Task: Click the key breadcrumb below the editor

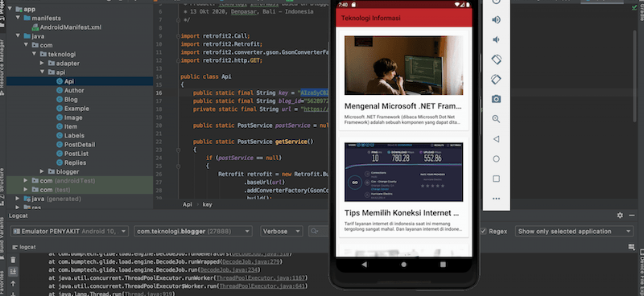Action: point(208,204)
